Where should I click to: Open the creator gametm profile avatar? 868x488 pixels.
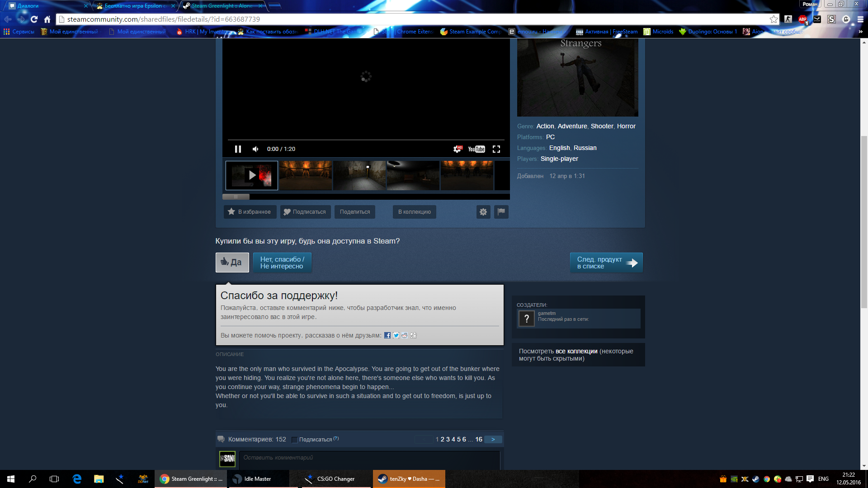pyautogui.click(x=526, y=319)
